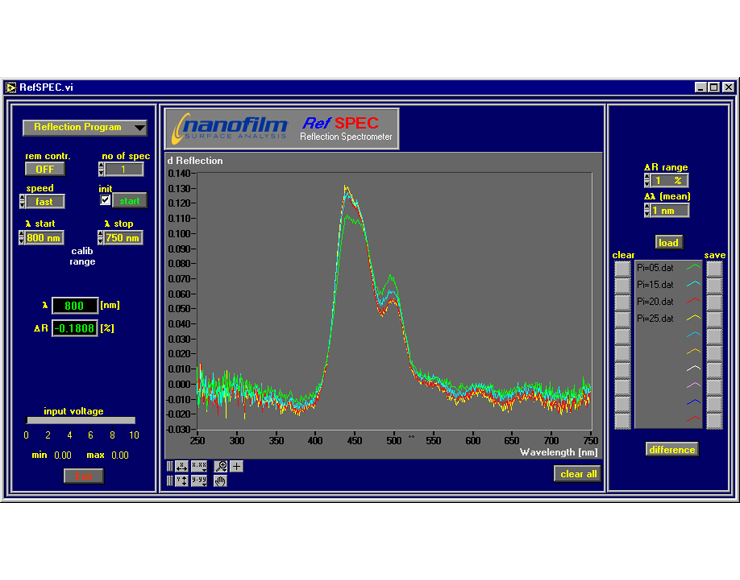Toggle the init checkbox
740x580 pixels.
(105, 200)
